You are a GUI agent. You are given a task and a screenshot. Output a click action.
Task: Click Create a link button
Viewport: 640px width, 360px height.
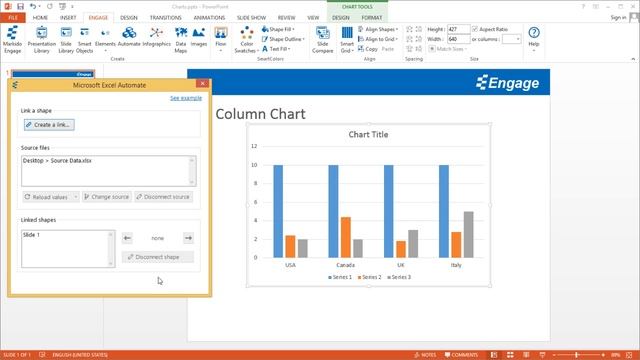pos(49,125)
